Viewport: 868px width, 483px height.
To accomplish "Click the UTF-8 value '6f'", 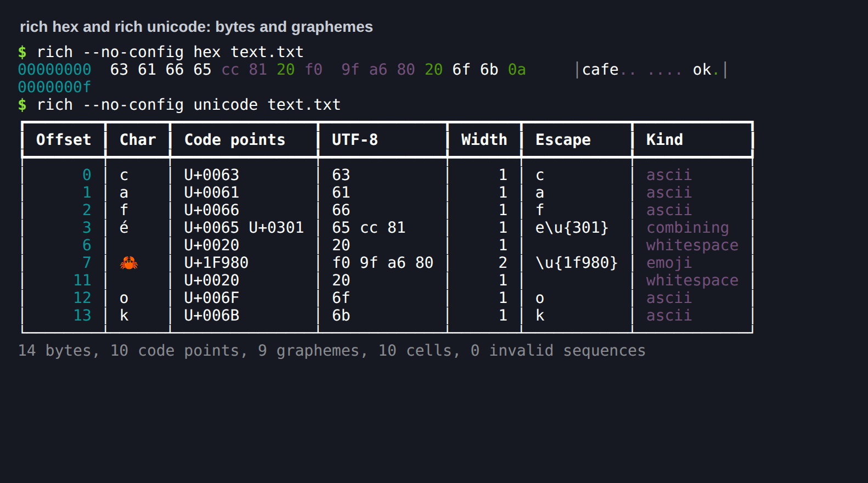I will click(x=341, y=298).
